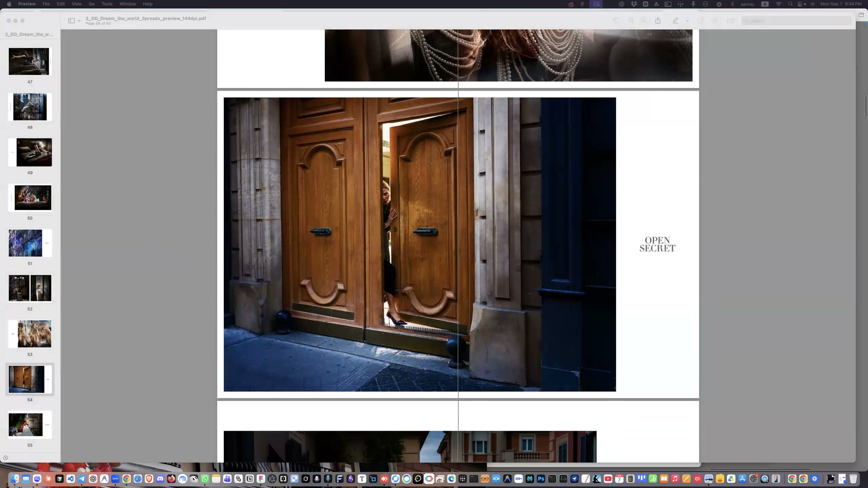The image size is (868, 488).
Task: Open Notion from the Dock
Action: [250, 479]
